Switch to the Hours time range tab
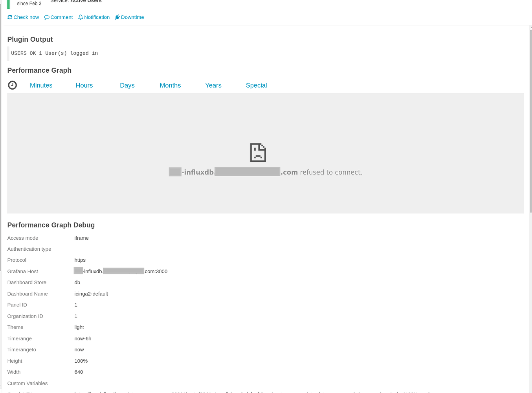Screen dimensions: 532x393 [x=84, y=85]
